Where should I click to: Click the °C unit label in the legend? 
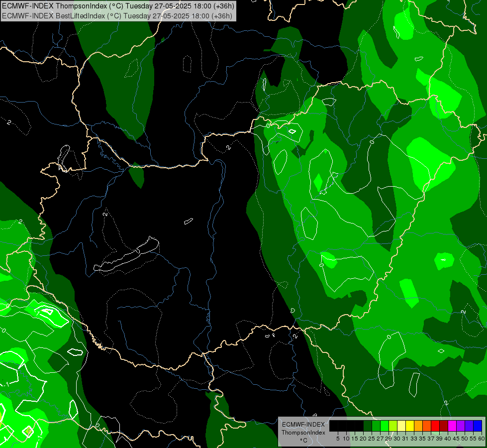[x=303, y=441]
